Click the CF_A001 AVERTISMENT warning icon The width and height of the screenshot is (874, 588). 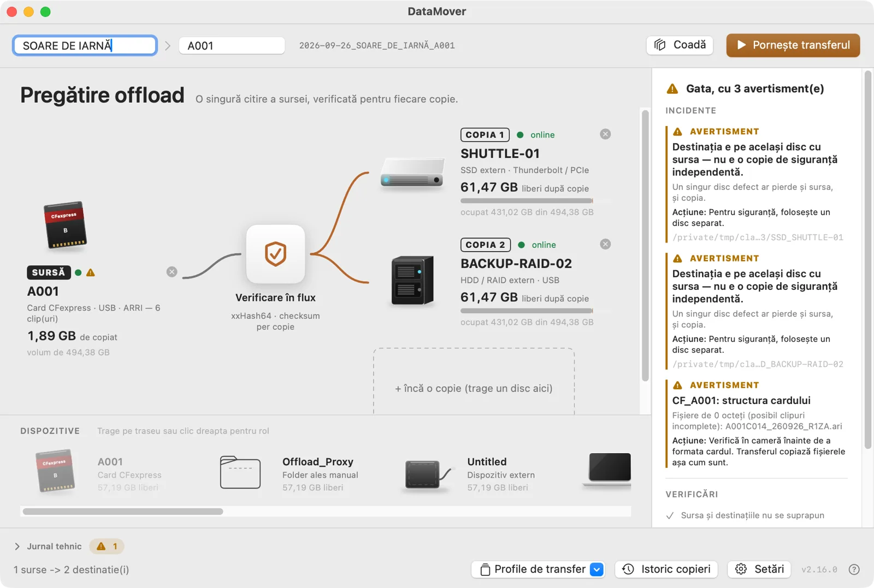pyautogui.click(x=678, y=385)
